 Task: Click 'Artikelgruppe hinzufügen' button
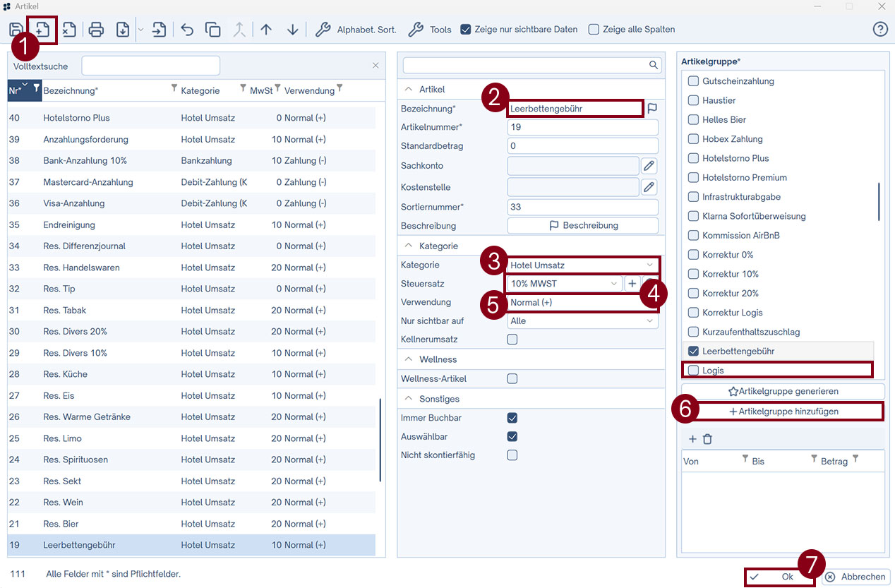click(783, 412)
